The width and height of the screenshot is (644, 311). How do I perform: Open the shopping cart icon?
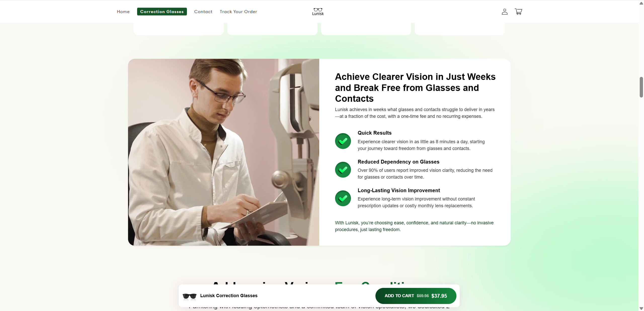coord(518,12)
